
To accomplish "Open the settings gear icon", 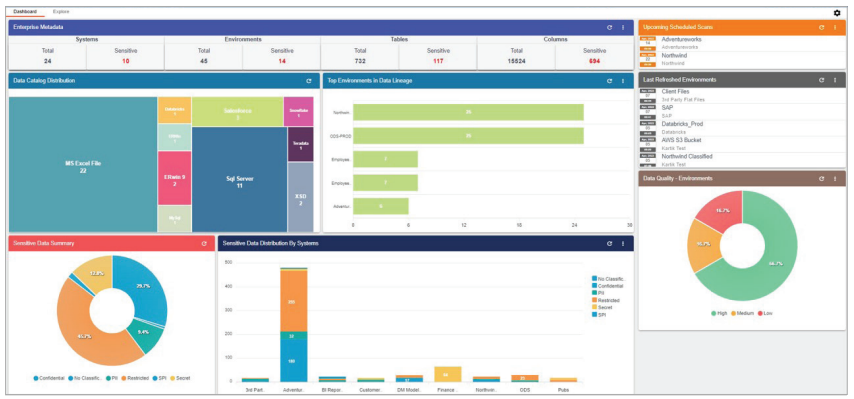I will click(x=837, y=13).
